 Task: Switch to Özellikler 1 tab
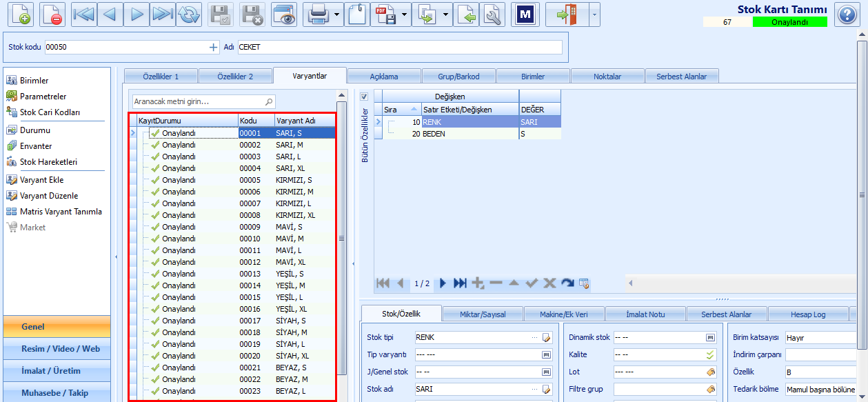coord(161,77)
